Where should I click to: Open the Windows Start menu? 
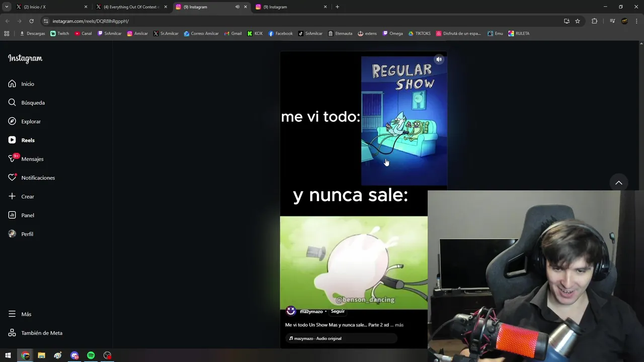click(8, 355)
